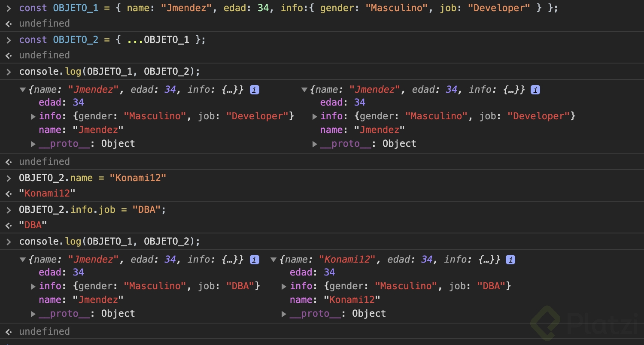Collapse the last log's Jmendez object tree
The image size is (644, 345).
tap(23, 260)
